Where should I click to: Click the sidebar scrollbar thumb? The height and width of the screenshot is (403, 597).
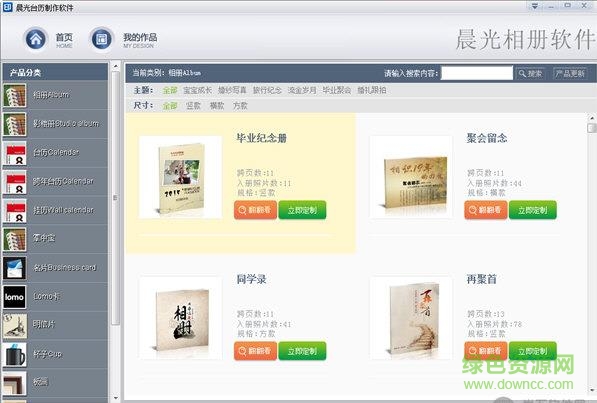(x=116, y=198)
